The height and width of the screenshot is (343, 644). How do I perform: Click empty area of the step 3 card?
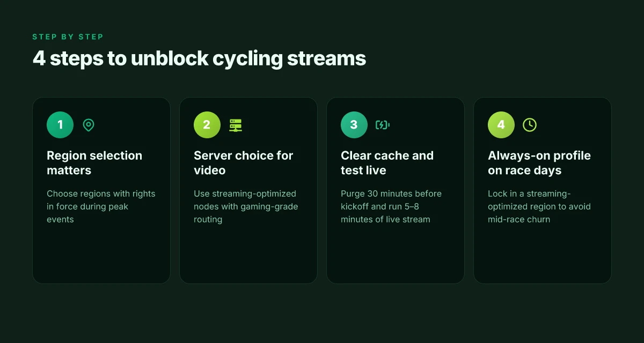click(395, 255)
